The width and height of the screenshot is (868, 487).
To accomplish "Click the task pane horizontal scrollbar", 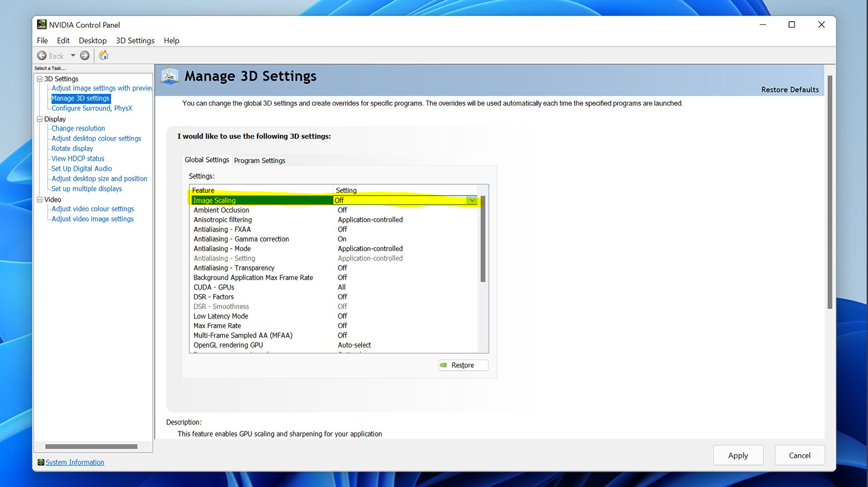I will coord(91,446).
